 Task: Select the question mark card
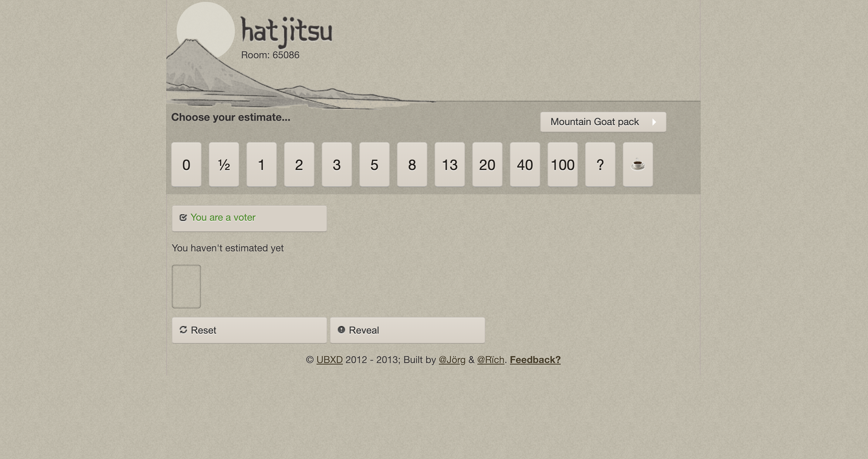[600, 165]
